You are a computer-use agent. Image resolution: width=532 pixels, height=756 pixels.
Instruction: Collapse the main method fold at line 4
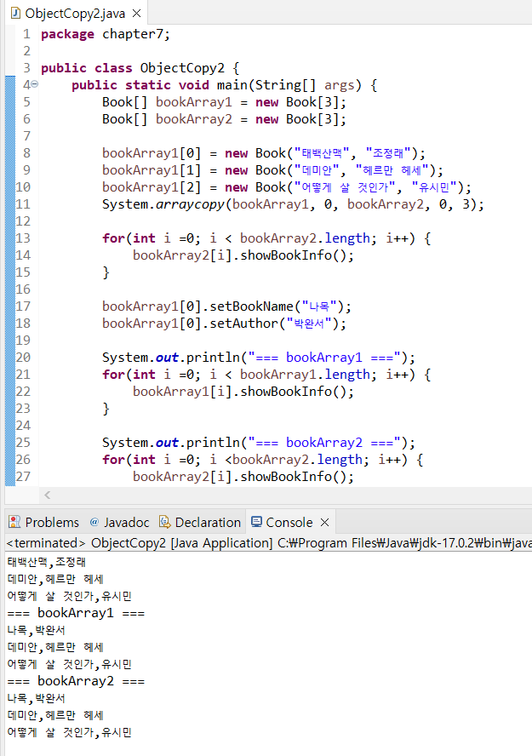pyautogui.click(x=35, y=85)
